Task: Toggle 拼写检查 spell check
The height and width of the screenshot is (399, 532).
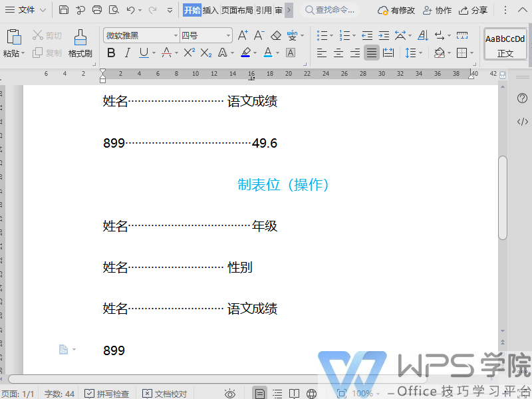Action: pos(107,394)
